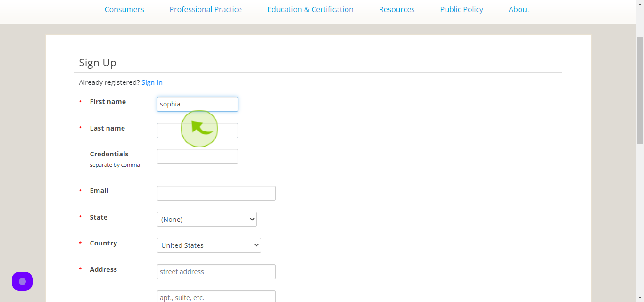Open the Country dropdown set to United States
Viewport: 644px width, 302px height.
[209, 245]
